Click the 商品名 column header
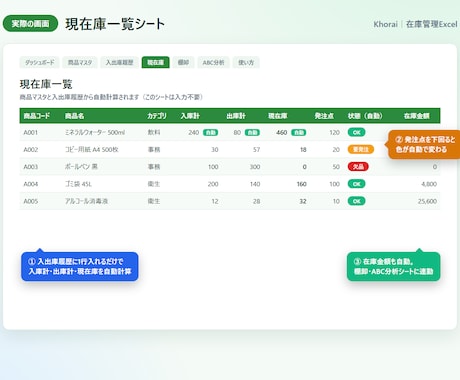Viewport: 460px width, 380px height. (74, 116)
